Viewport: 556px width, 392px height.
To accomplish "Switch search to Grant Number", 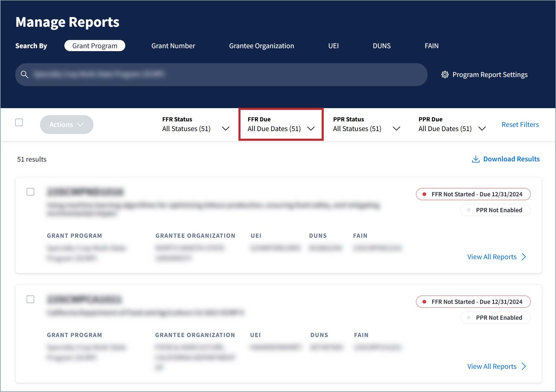I will (x=173, y=46).
